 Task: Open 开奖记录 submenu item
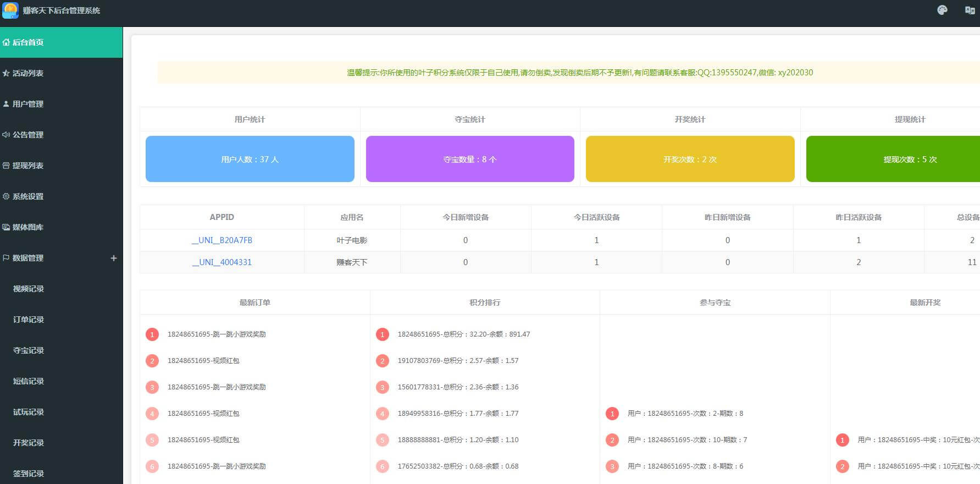61,443
